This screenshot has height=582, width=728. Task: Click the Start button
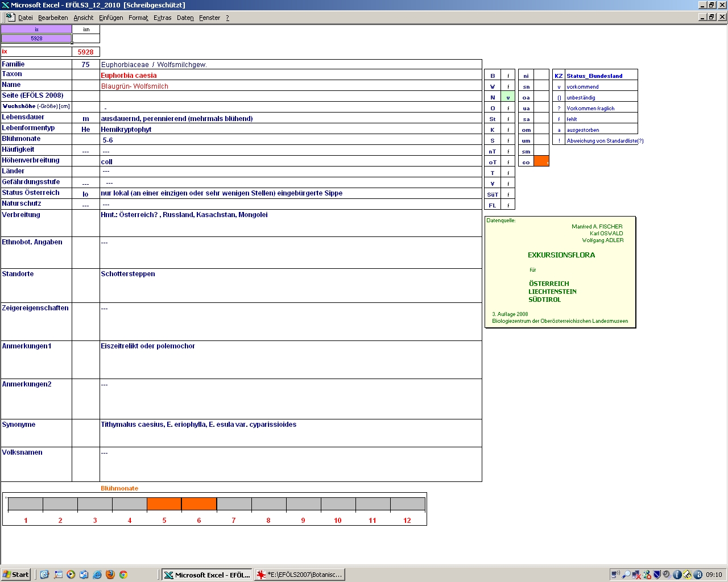click(16, 575)
